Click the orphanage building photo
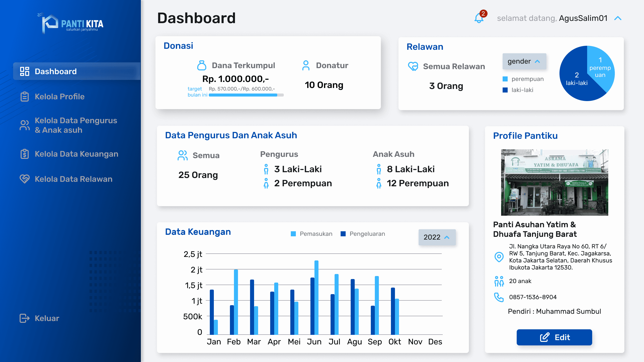 (554, 183)
